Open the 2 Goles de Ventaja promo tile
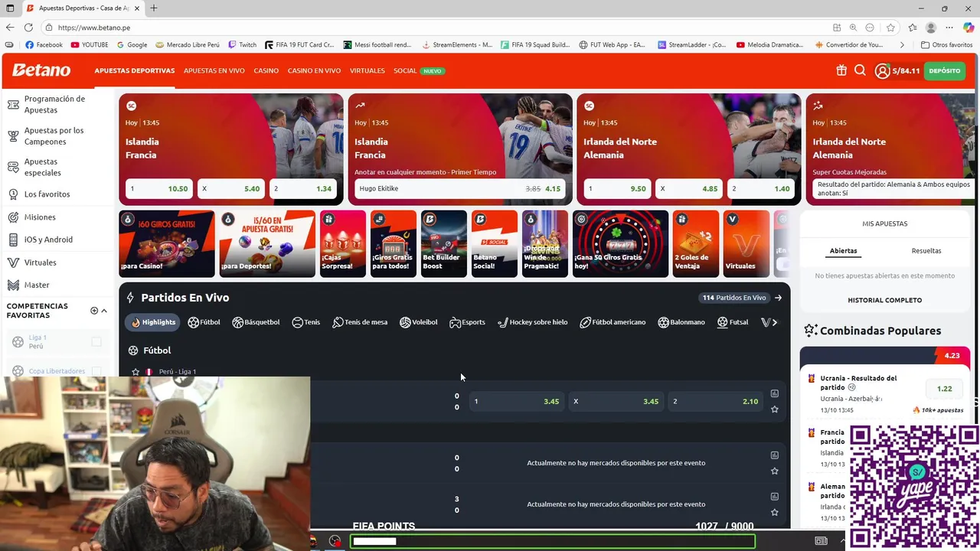980x551 pixels. 696,243
